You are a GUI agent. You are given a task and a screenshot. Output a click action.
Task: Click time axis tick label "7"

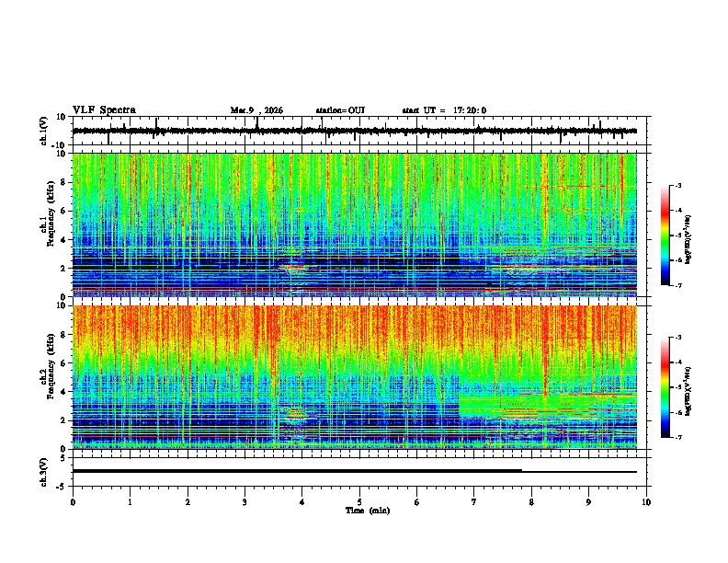click(474, 502)
